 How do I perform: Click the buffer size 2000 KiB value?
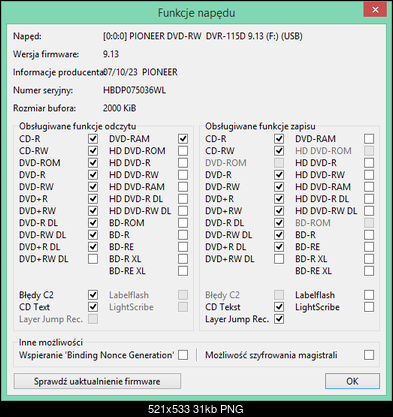coord(120,108)
